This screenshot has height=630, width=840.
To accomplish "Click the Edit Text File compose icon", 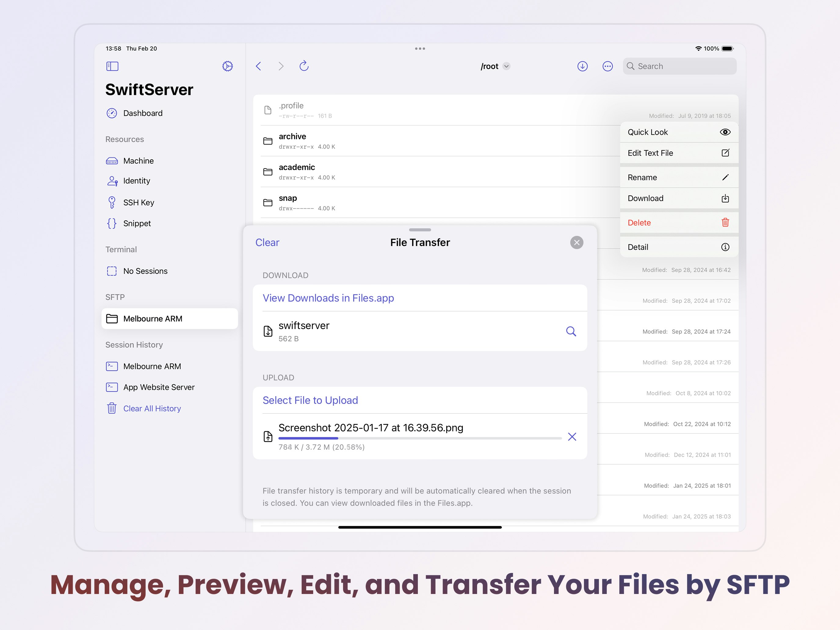I will 725,153.
